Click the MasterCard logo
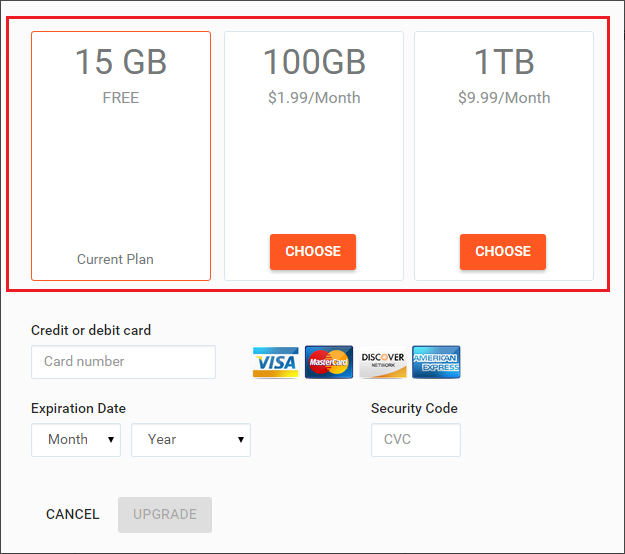 (x=329, y=362)
